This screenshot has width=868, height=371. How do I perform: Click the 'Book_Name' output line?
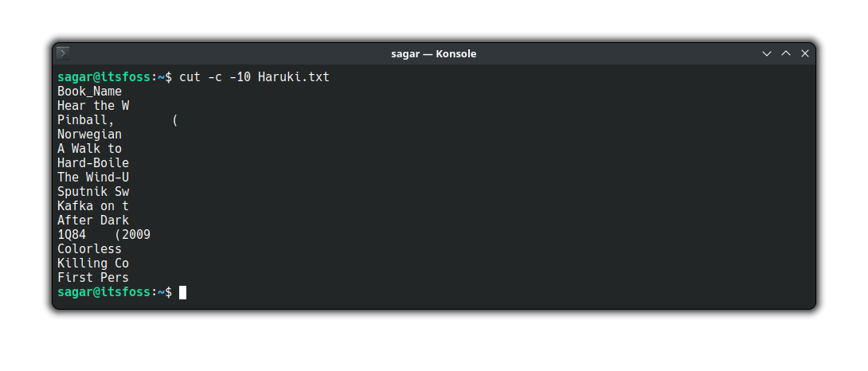(90, 92)
